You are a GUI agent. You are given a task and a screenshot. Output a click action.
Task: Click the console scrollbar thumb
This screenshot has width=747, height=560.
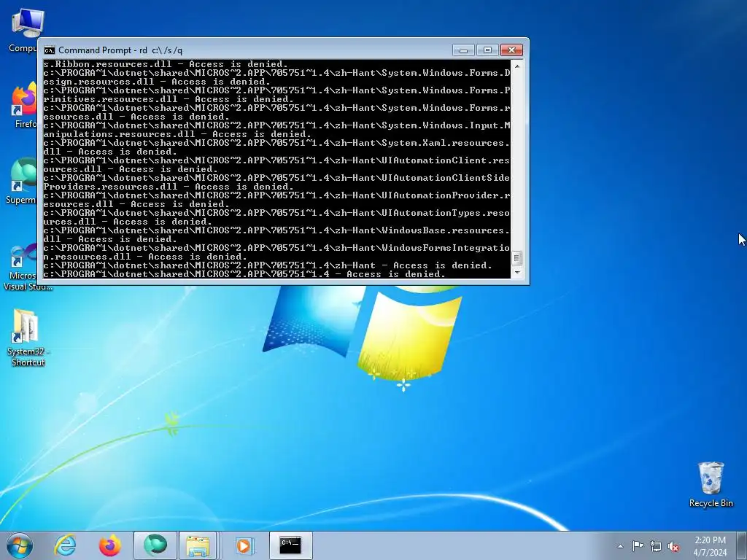click(x=517, y=258)
